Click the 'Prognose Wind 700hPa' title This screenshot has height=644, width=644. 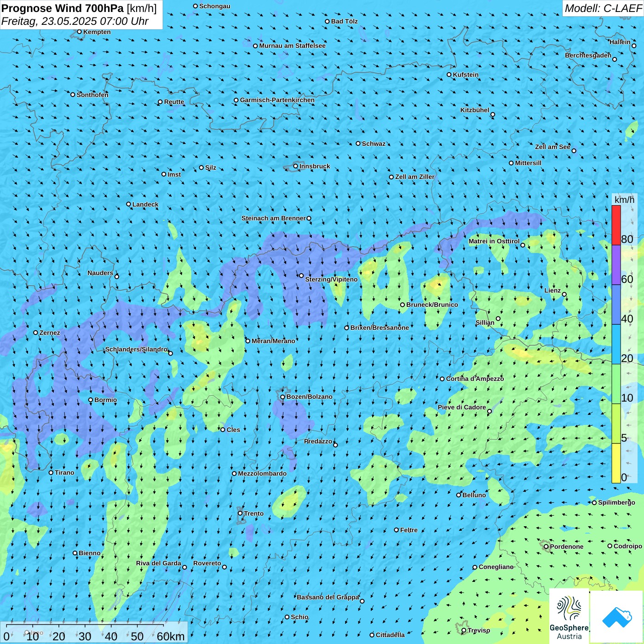63,8
